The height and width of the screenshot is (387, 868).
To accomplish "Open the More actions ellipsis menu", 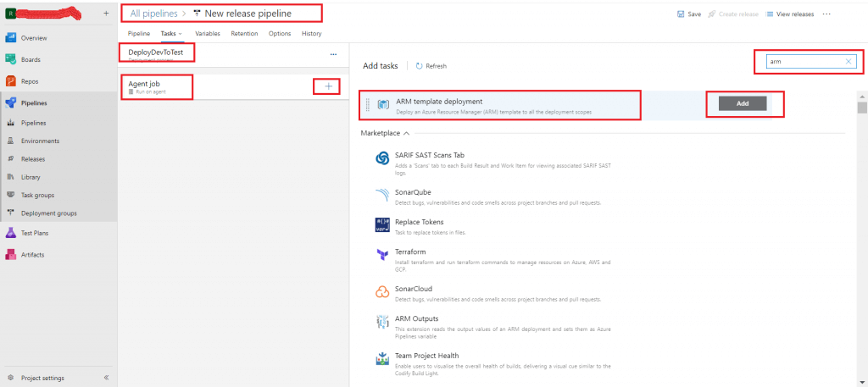I will [827, 14].
